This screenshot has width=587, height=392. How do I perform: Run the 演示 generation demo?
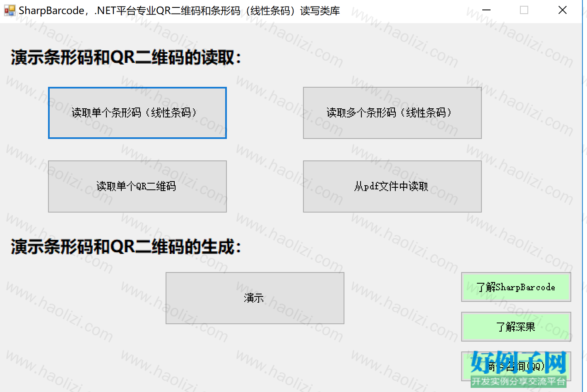[255, 298]
